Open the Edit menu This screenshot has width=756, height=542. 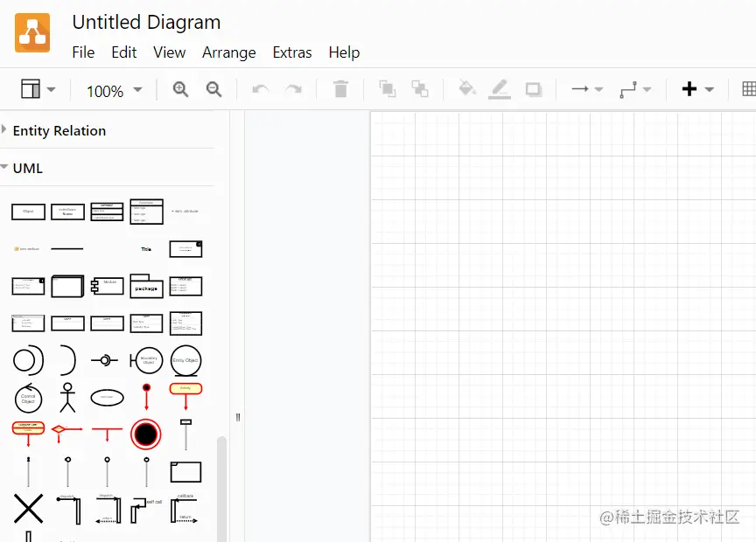(x=124, y=52)
